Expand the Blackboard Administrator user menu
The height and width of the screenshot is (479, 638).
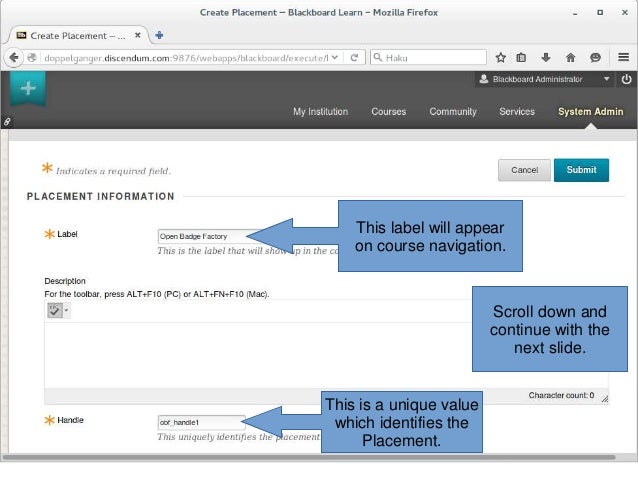point(607,79)
